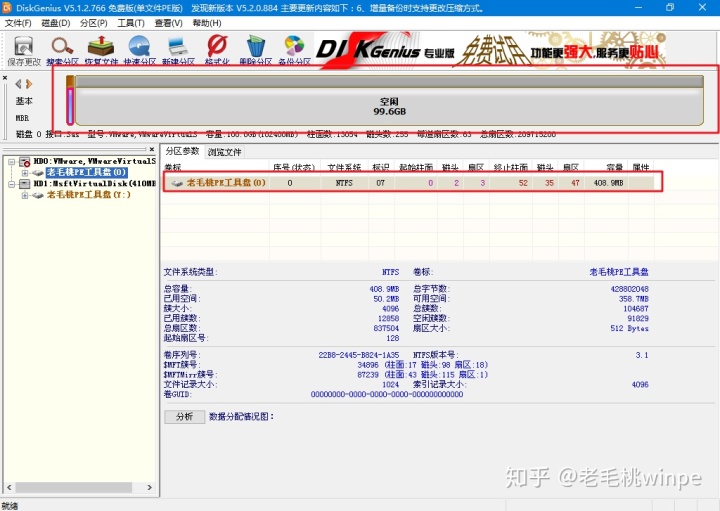Image resolution: width=720 pixels, height=511 pixels.
Task: Start 快速分区 quick partition
Action: [140, 51]
